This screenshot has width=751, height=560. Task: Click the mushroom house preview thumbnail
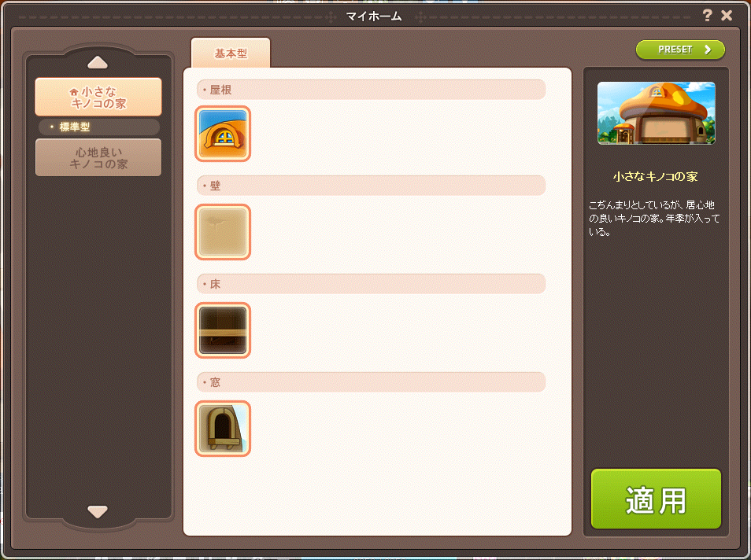point(657,113)
